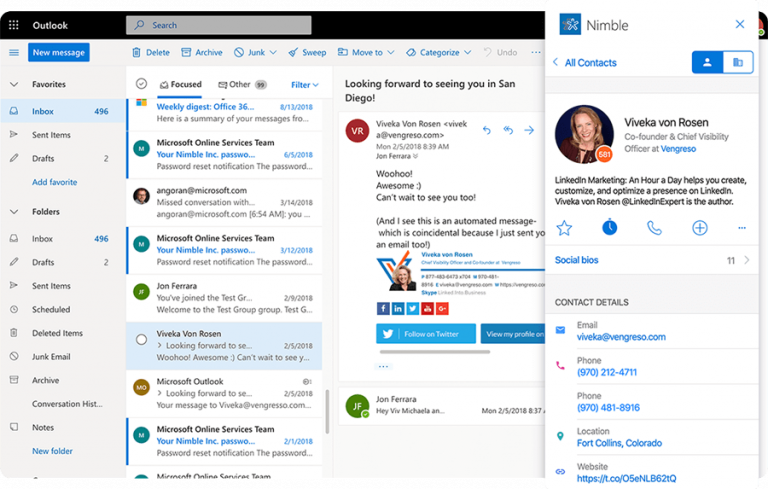The height and width of the screenshot is (489, 768).
Task: Click the Add favorite link
Action: [x=54, y=182]
